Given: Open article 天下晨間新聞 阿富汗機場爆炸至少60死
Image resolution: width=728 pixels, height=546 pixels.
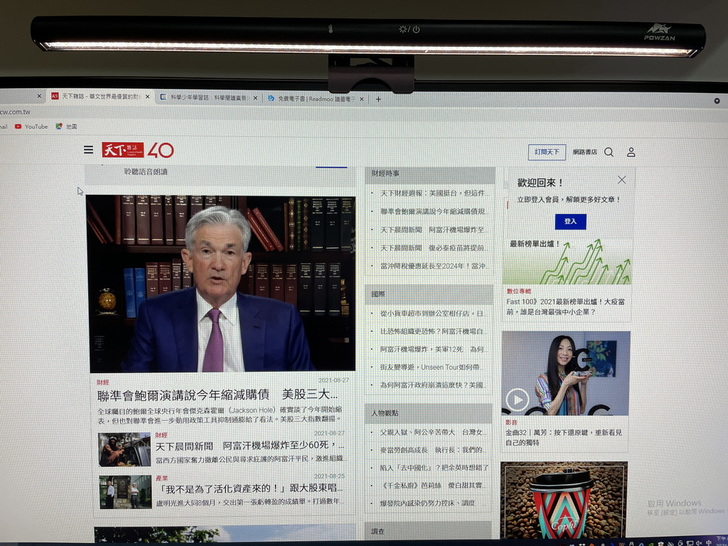Looking at the screenshot, I should click(249, 446).
